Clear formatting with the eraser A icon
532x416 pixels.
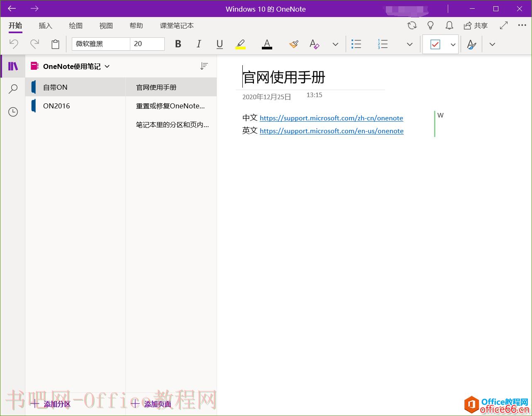(314, 44)
